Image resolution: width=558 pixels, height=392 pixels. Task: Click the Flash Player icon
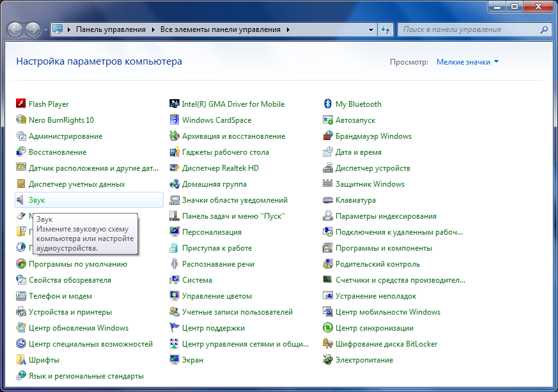21,104
